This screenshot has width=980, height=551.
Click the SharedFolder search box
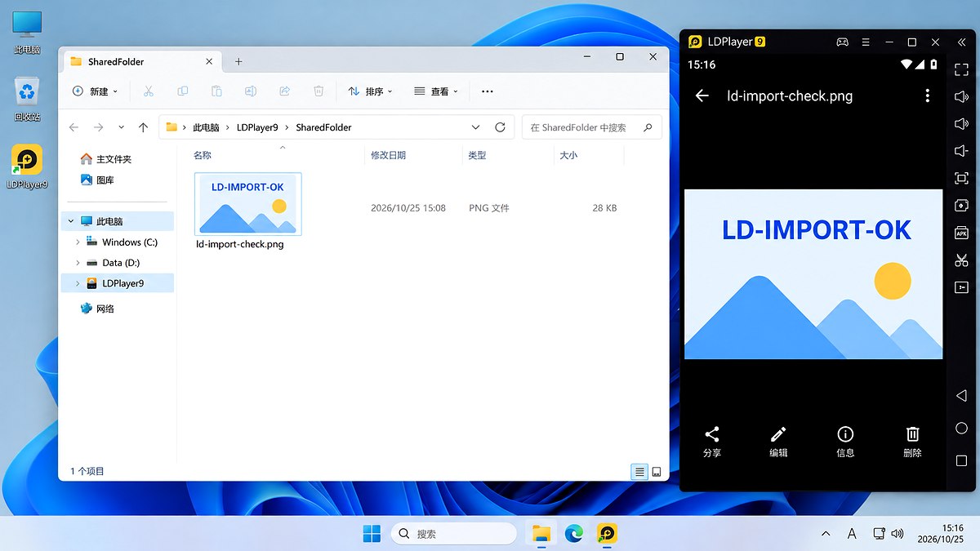[592, 127]
